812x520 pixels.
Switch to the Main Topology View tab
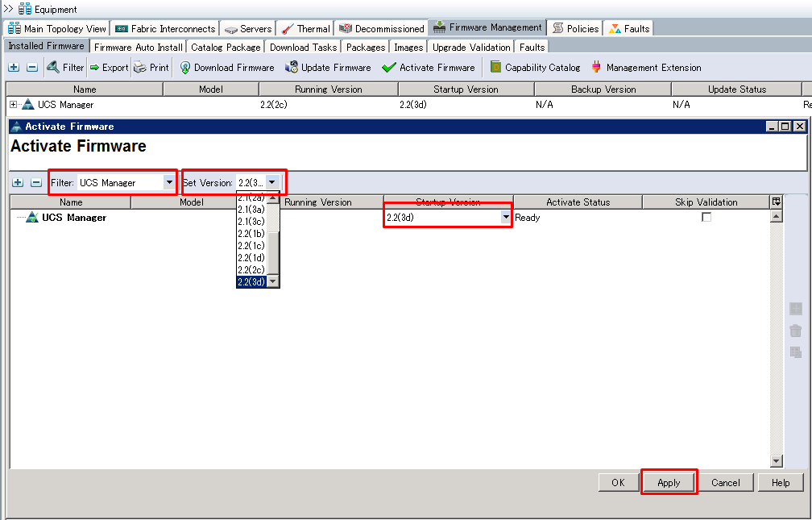coord(57,28)
